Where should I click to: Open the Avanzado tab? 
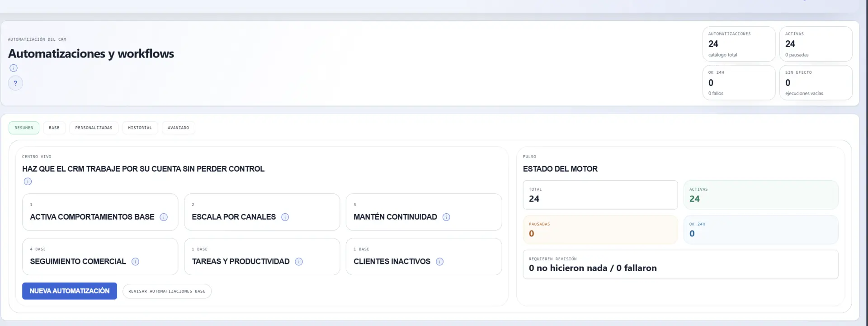pyautogui.click(x=179, y=128)
